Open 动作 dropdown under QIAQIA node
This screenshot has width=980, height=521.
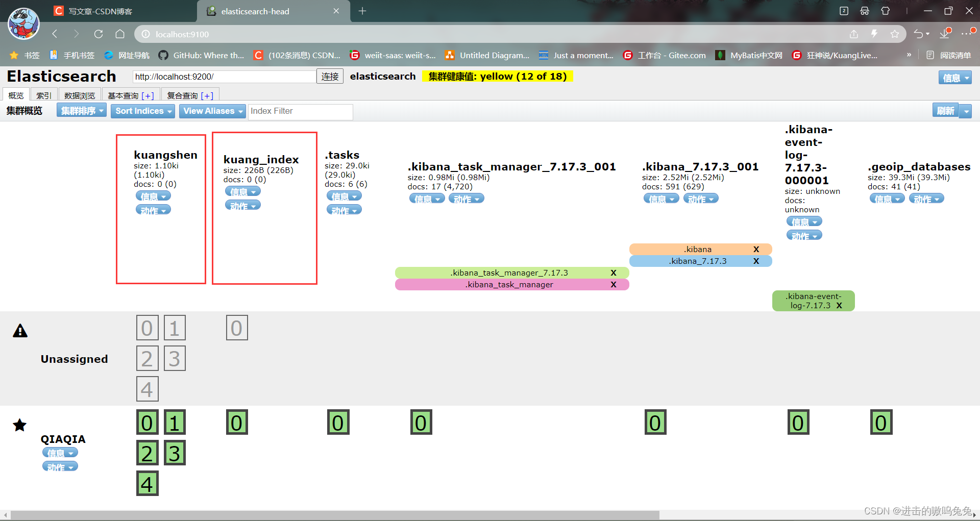60,466
